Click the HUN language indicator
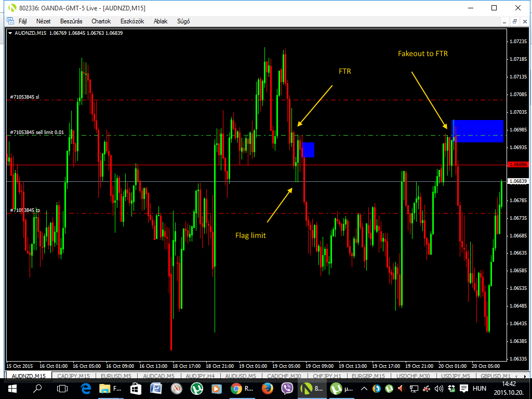The image size is (532, 399). tap(479, 388)
